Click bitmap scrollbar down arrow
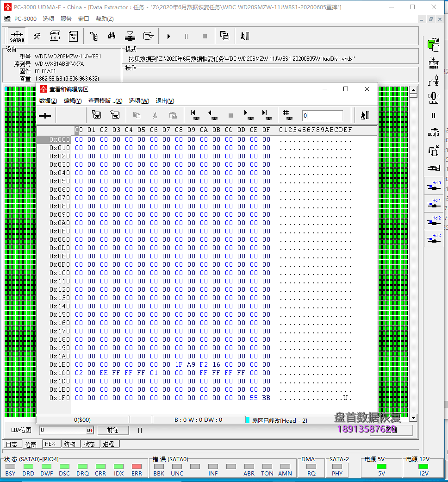The width and height of the screenshot is (448, 482). [x=413, y=418]
